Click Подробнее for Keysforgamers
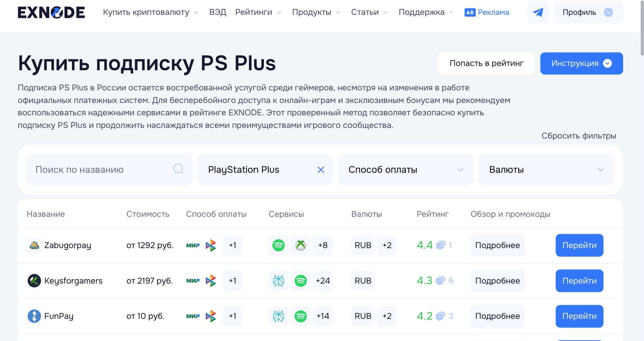644x341 pixels. [497, 281]
